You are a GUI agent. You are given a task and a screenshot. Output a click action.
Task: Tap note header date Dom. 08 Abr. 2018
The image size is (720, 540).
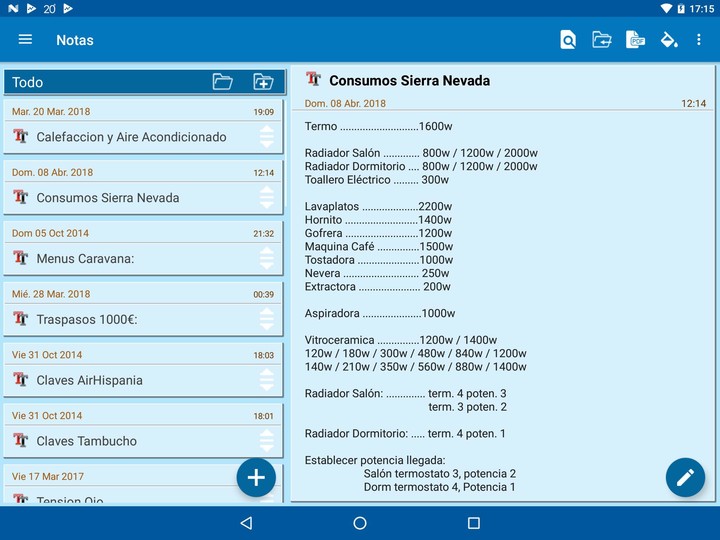click(345, 103)
